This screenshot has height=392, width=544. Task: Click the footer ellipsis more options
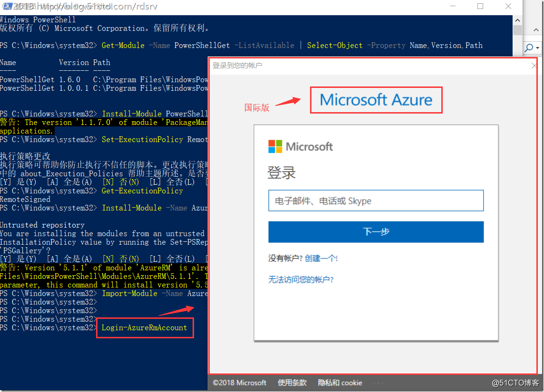pos(379,383)
